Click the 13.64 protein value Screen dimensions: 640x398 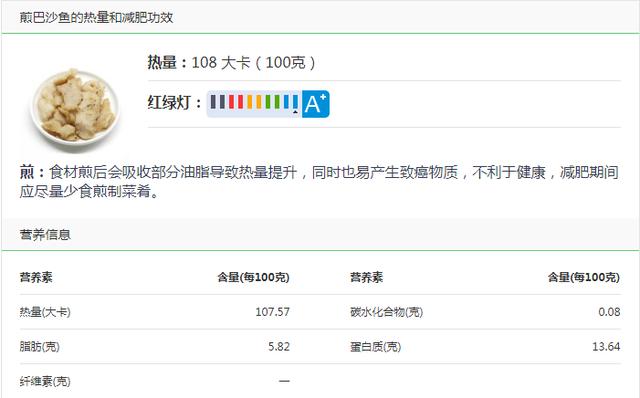(606, 347)
